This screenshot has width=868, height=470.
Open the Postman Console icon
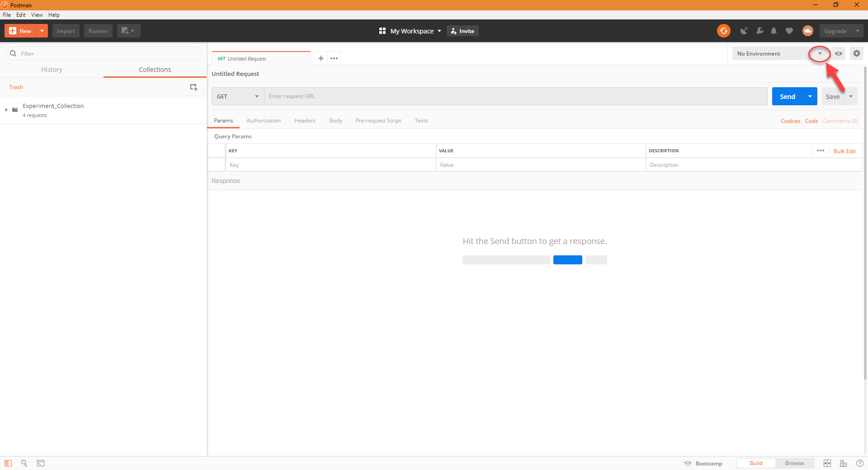pos(41,463)
